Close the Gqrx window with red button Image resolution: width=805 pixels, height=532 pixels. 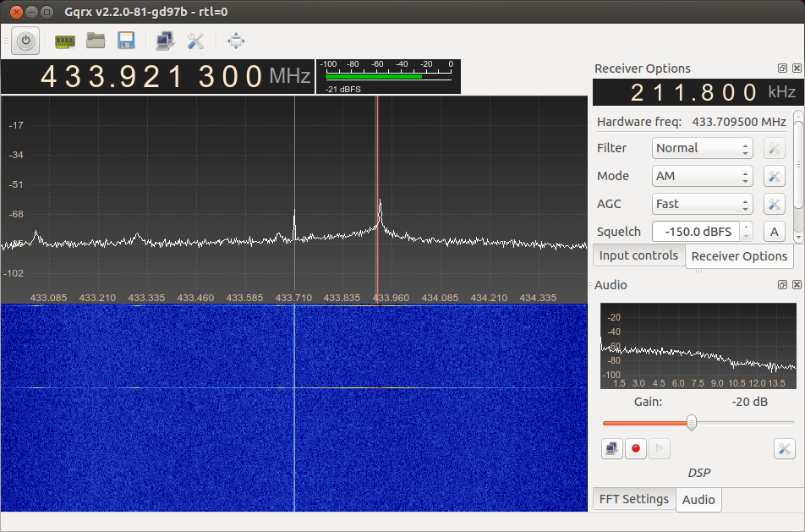coord(16,11)
